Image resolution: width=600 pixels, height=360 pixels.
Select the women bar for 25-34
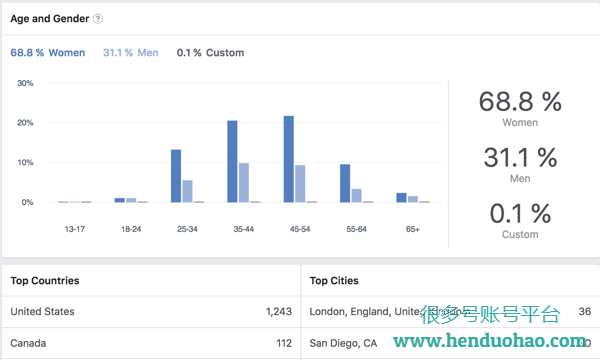pos(176,176)
